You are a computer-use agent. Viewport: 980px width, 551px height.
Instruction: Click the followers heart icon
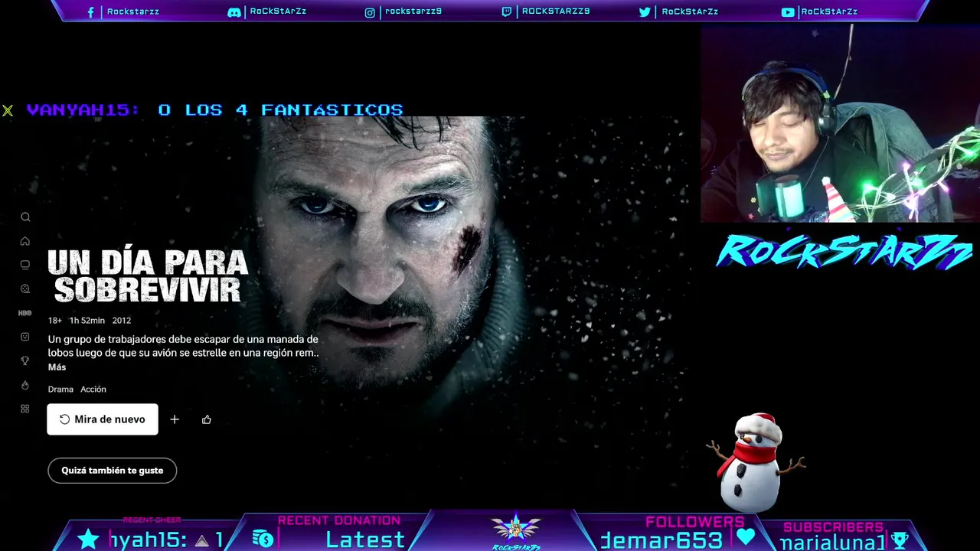(745, 537)
